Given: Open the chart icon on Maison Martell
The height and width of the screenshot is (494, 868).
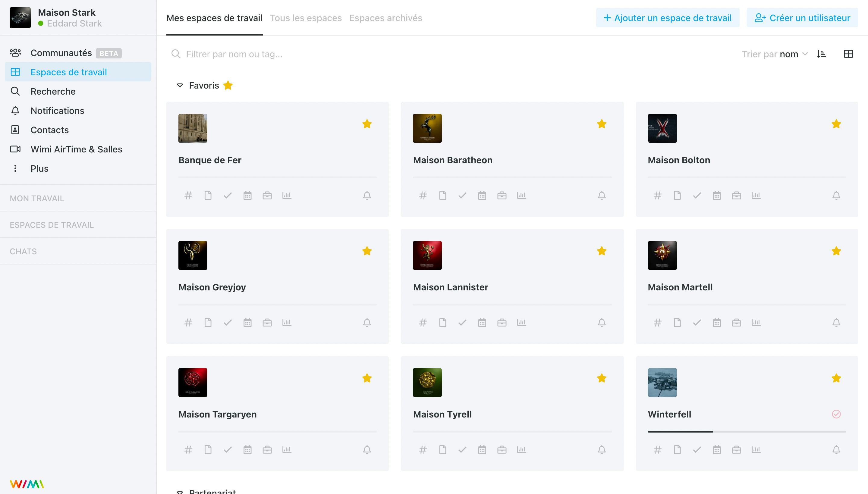Looking at the screenshot, I should (756, 322).
